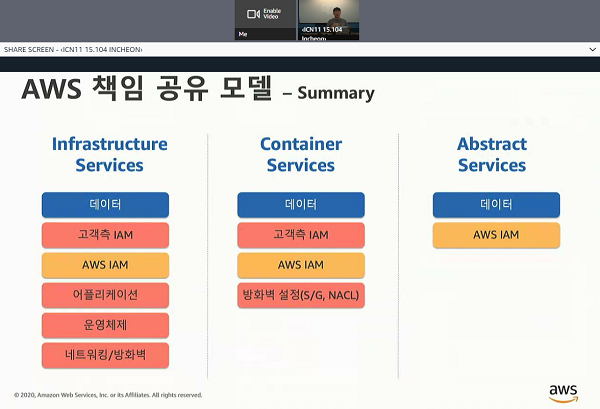This screenshot has width=600, height=409.
Task: Select the ICN11 15.104 Incheon video thumbnail
Action: (x=329, y=20)
